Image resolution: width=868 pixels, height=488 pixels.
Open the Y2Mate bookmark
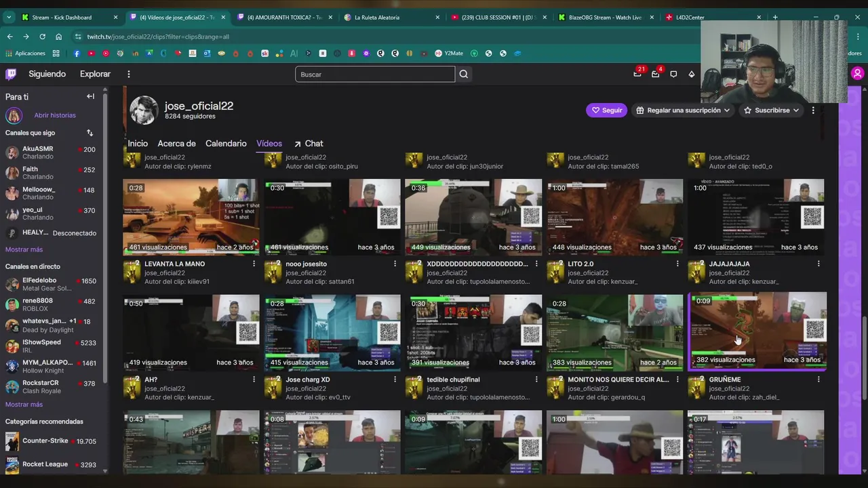point(449,54)
